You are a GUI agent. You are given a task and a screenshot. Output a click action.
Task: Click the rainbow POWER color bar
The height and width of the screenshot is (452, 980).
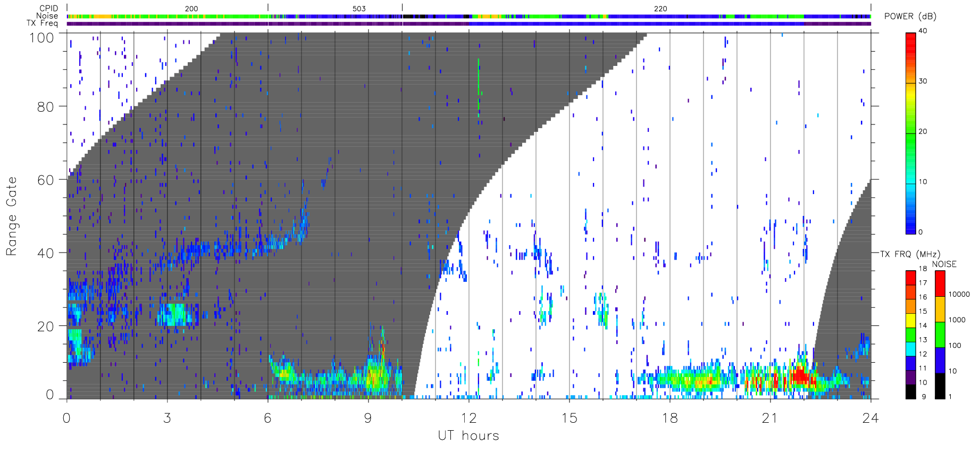[x=911, y=133]
